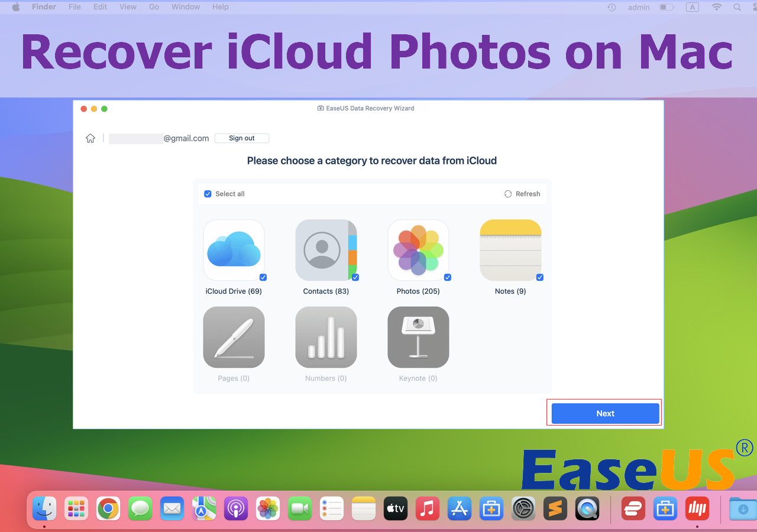Open the Wi-Fi status menu
757x532 pixels.
point(717,7)
